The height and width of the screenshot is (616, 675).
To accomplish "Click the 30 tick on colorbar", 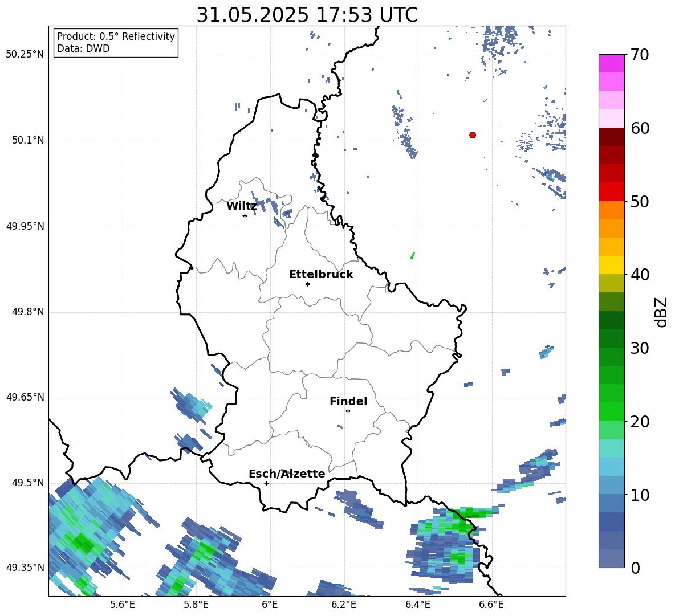I will pyautogui.click(x=640, y=348).
